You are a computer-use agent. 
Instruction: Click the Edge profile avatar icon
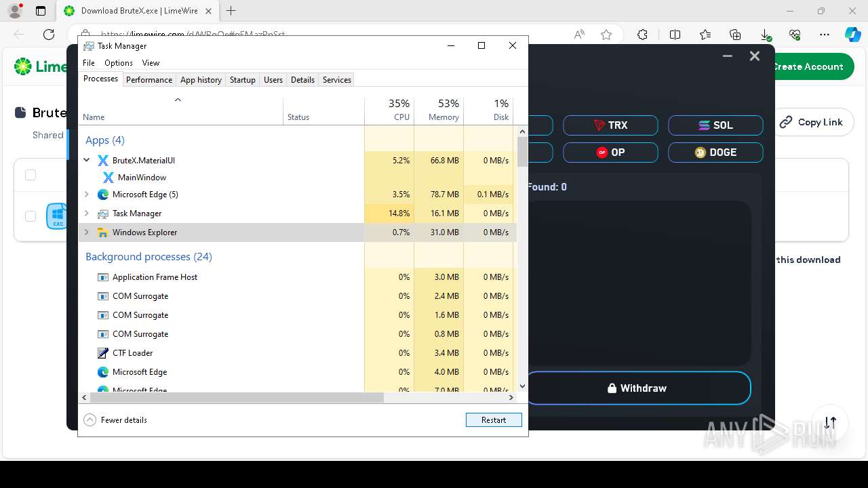click(x=14, y=11)
